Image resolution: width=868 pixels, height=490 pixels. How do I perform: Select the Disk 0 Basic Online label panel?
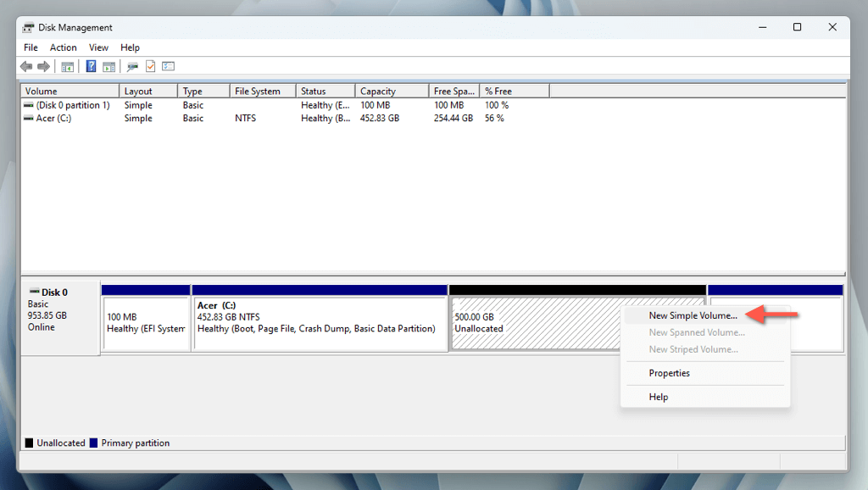click(x=60, y=317)
